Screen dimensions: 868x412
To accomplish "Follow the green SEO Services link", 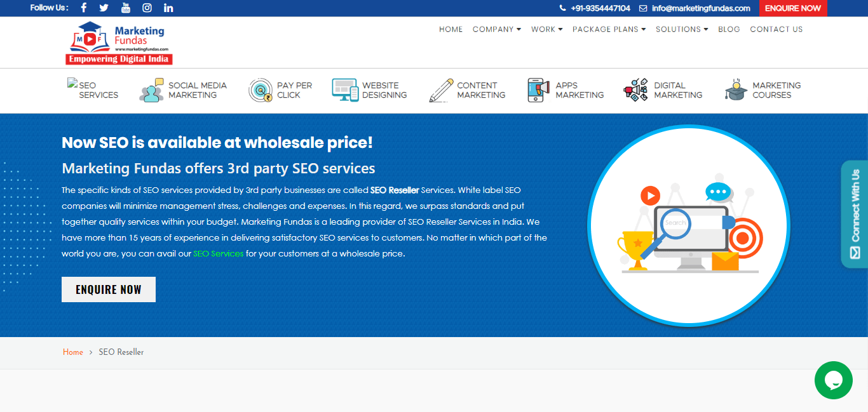I will point(218,253).
